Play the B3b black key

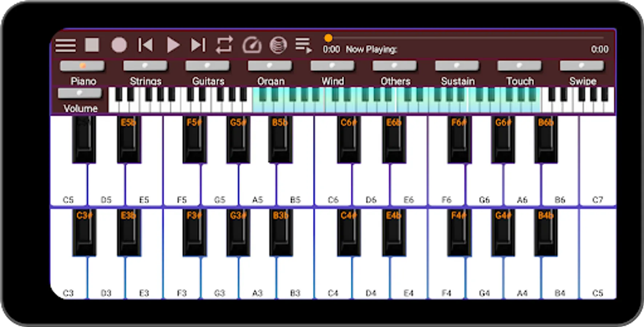pyautogui.click(x=281, y=233)
